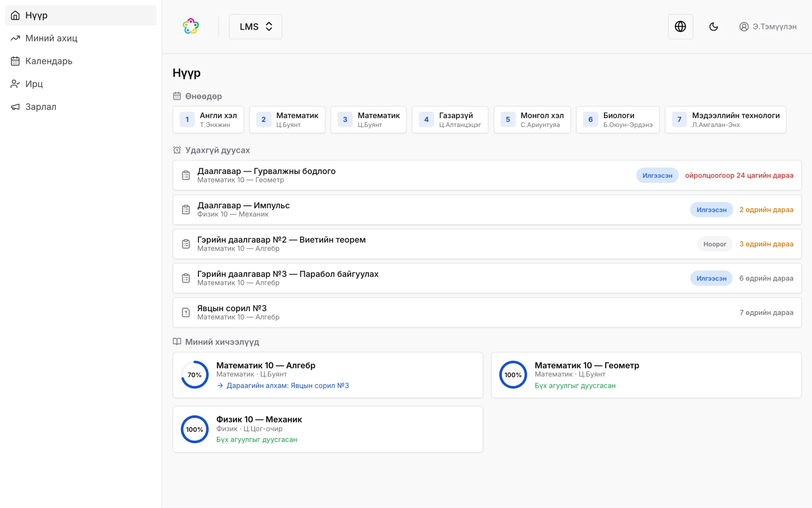
Task: Click trending arrow icon beside Миний ахиц
Action: (15, 38)
